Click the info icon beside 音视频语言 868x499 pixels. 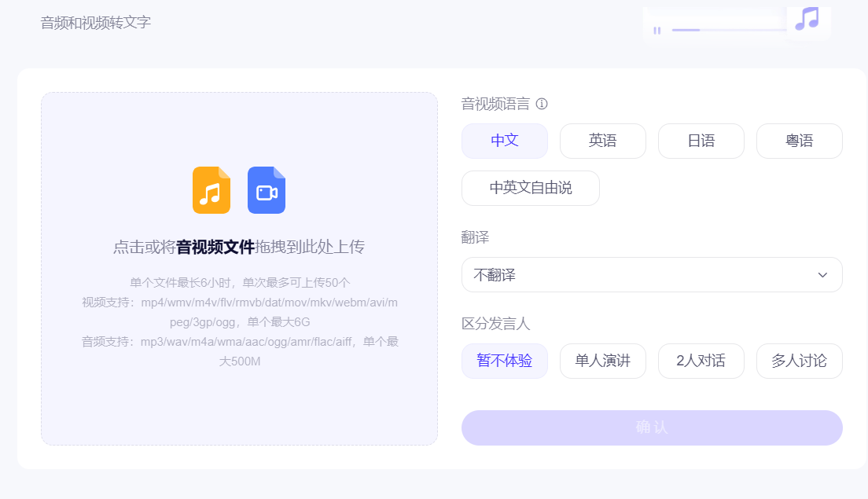pyautogui.click(x=542, y=104)
